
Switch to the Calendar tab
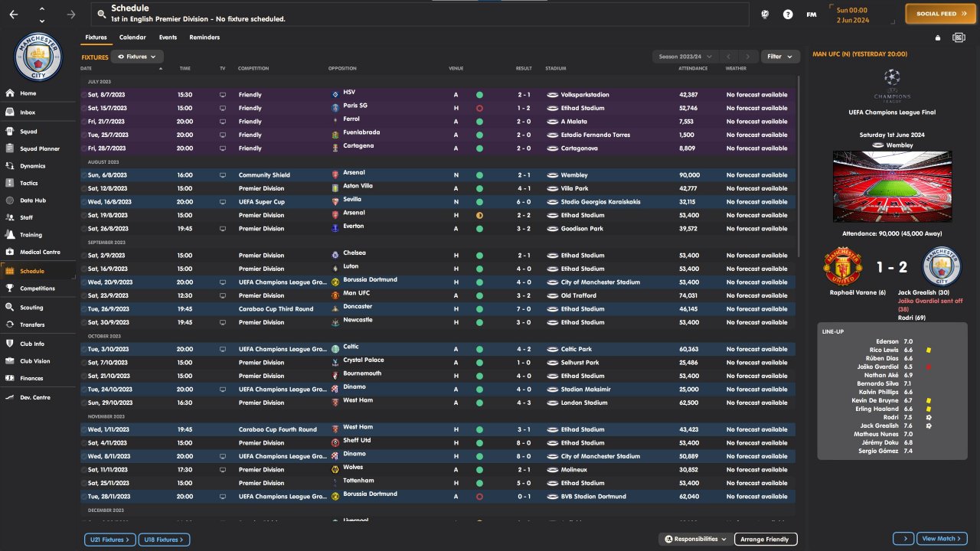pos(132,37)
